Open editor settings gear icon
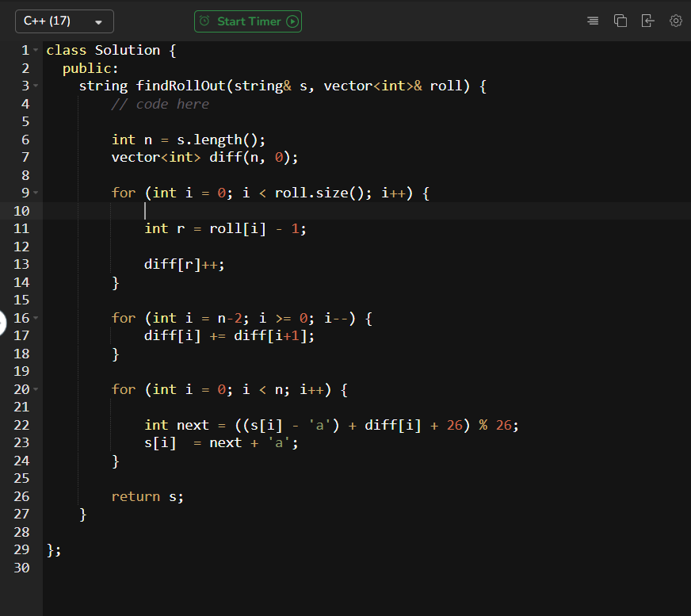 676,21
